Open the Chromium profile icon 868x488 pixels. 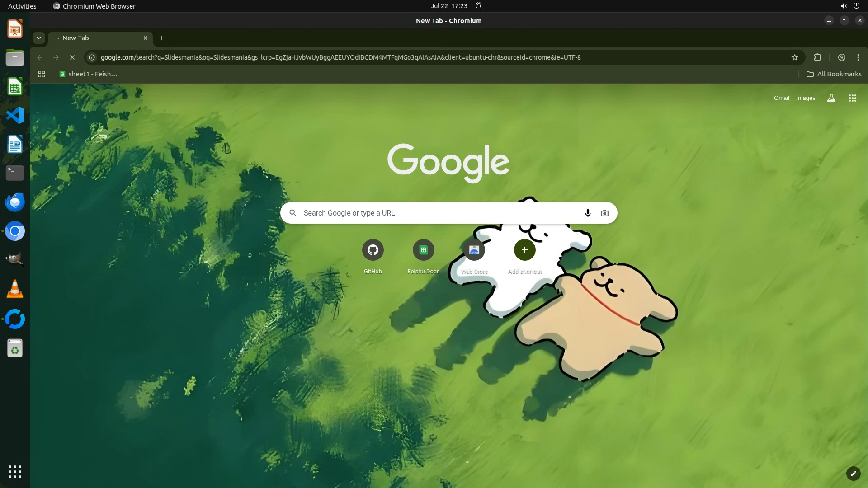coord(841,57)
